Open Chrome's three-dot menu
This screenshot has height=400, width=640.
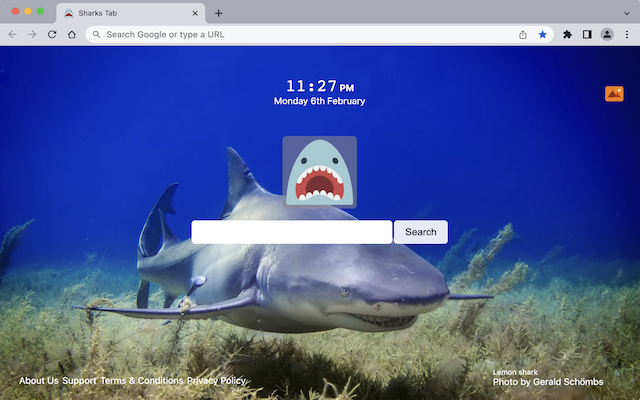627,35
